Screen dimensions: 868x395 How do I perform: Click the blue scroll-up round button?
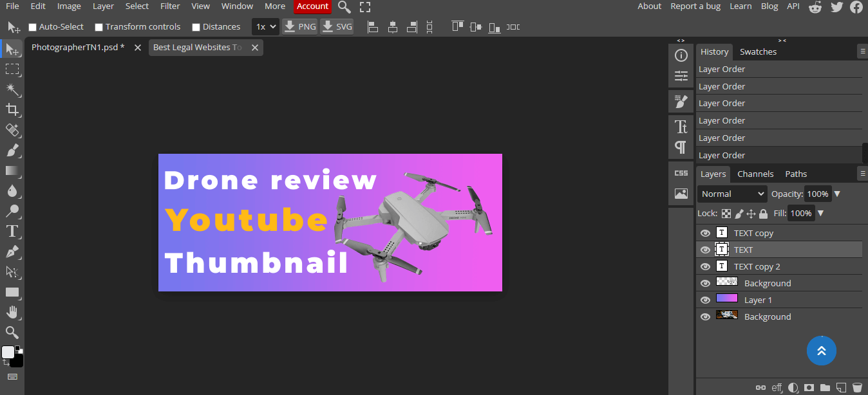click(x=822, y=351)
